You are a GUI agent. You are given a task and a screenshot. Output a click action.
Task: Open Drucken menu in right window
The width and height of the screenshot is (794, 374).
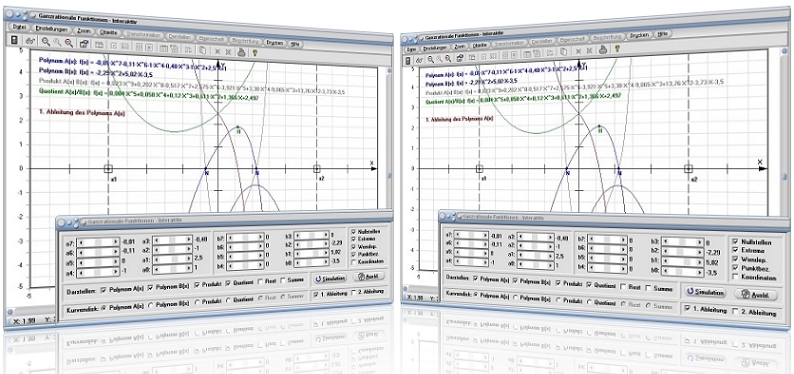pos(639,36)
